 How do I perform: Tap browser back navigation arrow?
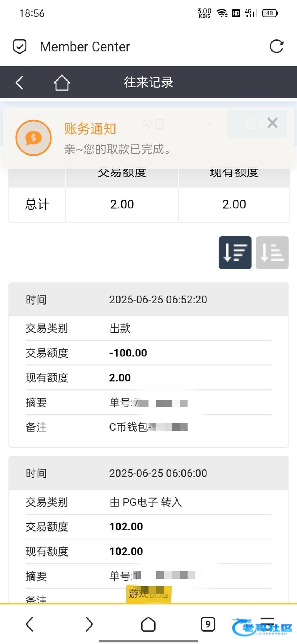tap(30, 624)
